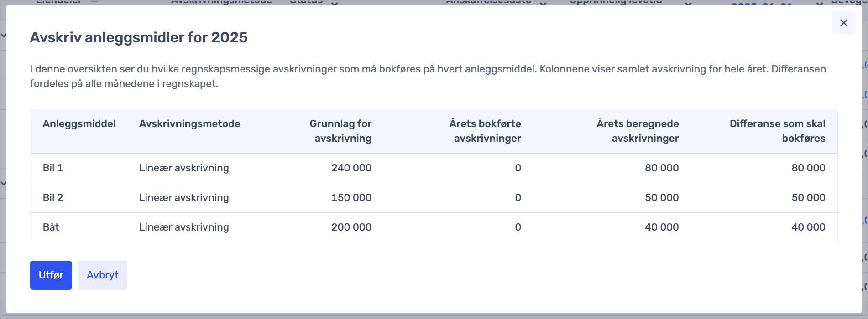Click Årets bokførte avskrivninger header
The image size is (868, 319).
pos(485,131)
